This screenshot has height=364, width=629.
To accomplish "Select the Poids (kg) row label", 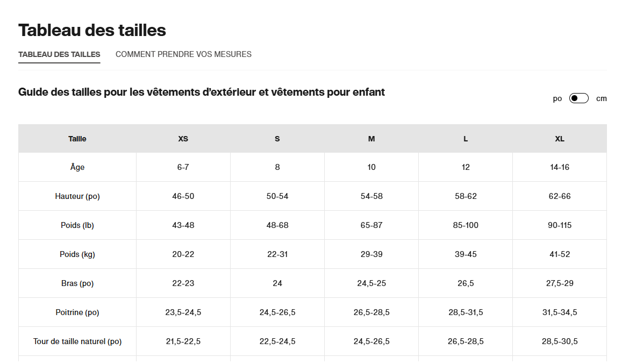I will pyautogui.click(x=77, y=254).
